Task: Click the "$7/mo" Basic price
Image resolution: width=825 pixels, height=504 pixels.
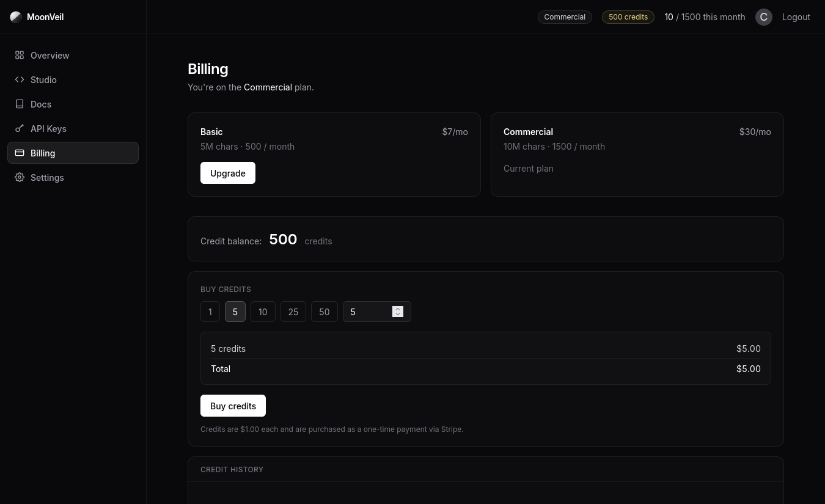Action: [x=455, y=132]
